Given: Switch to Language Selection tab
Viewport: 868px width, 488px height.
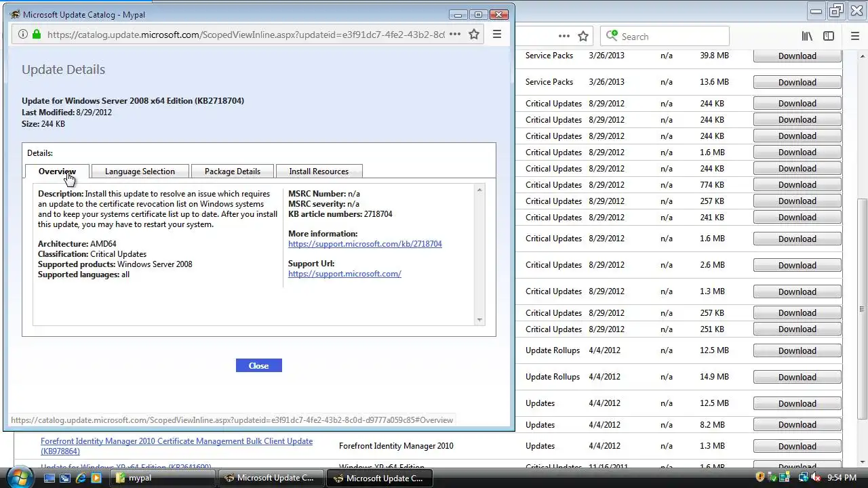Looking at the screenshot, I should [140, 171].
